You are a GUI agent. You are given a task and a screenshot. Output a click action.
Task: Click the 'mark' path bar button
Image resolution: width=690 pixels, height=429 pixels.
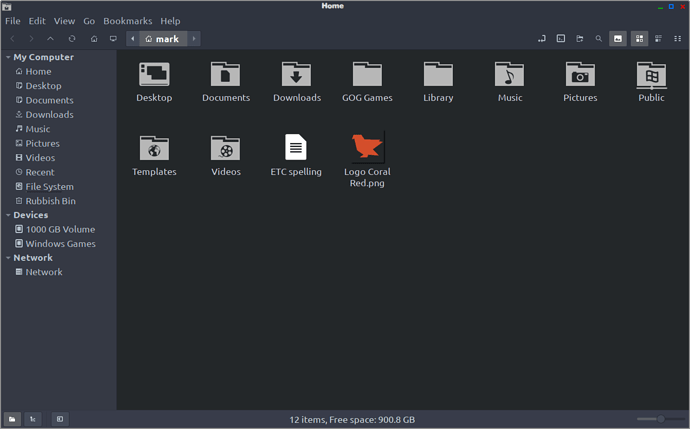coord(163,39)
